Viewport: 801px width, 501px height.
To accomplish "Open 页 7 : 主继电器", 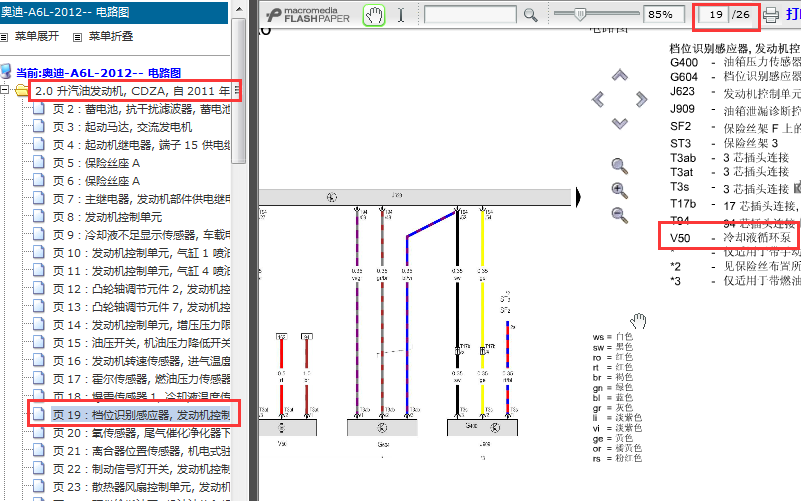I will (x=141, y=199).
